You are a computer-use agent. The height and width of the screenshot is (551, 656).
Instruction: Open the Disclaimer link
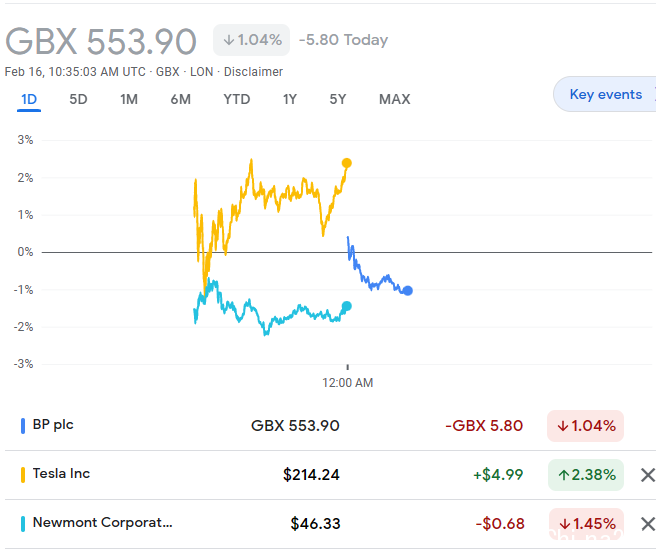(x=253, y=72)
